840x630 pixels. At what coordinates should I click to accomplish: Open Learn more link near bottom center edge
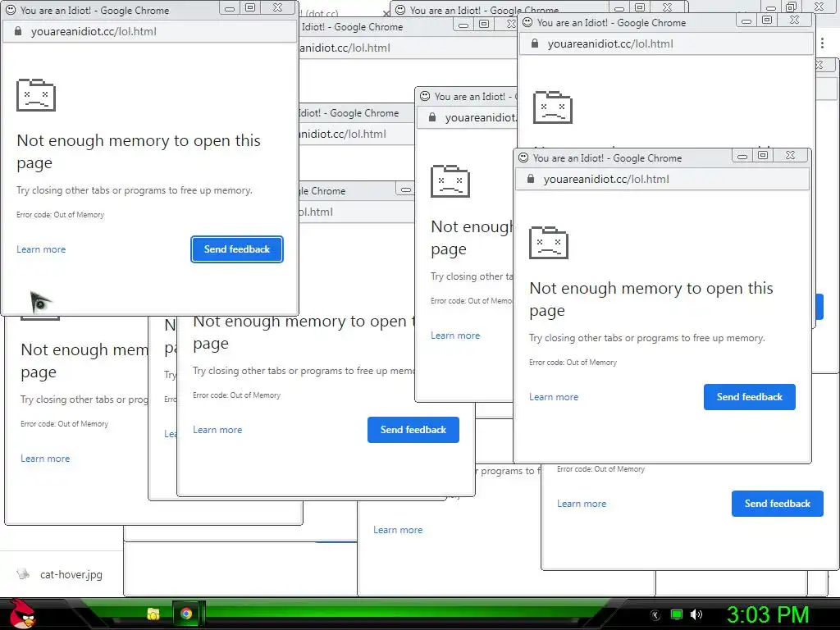click(x=398, y=530)
